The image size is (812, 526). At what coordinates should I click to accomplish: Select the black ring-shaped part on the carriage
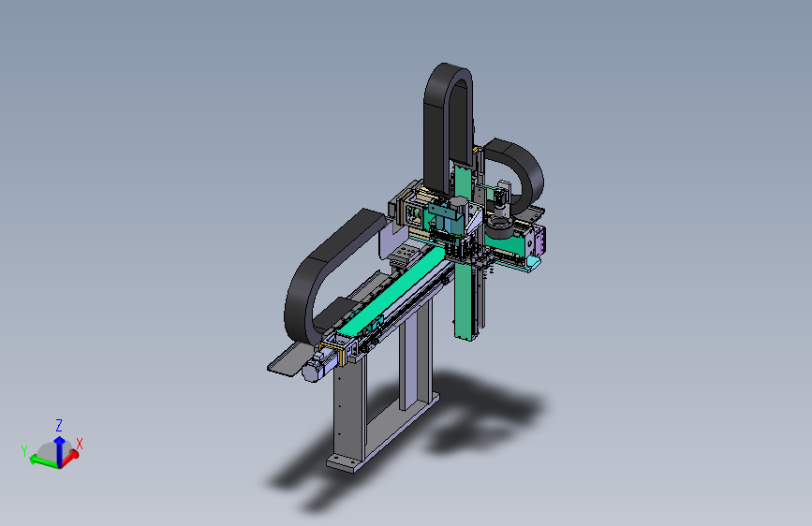pos(500,227)
